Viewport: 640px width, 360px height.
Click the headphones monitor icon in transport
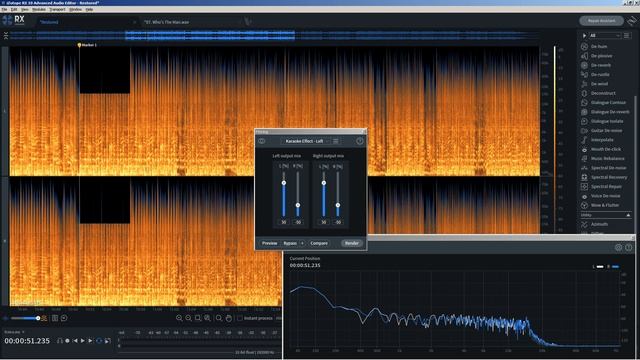pos(60,340)
